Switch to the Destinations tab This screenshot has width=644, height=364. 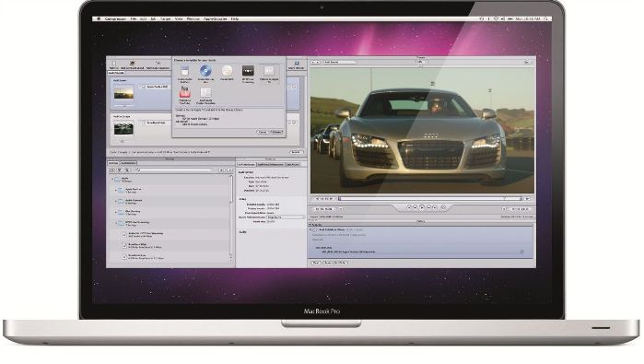click(x=128, y=163)
